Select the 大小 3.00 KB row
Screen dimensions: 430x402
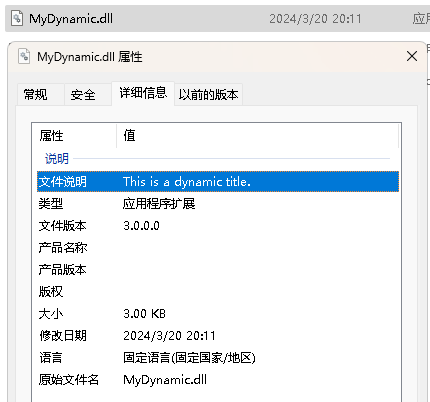click(x=218, y=314)
